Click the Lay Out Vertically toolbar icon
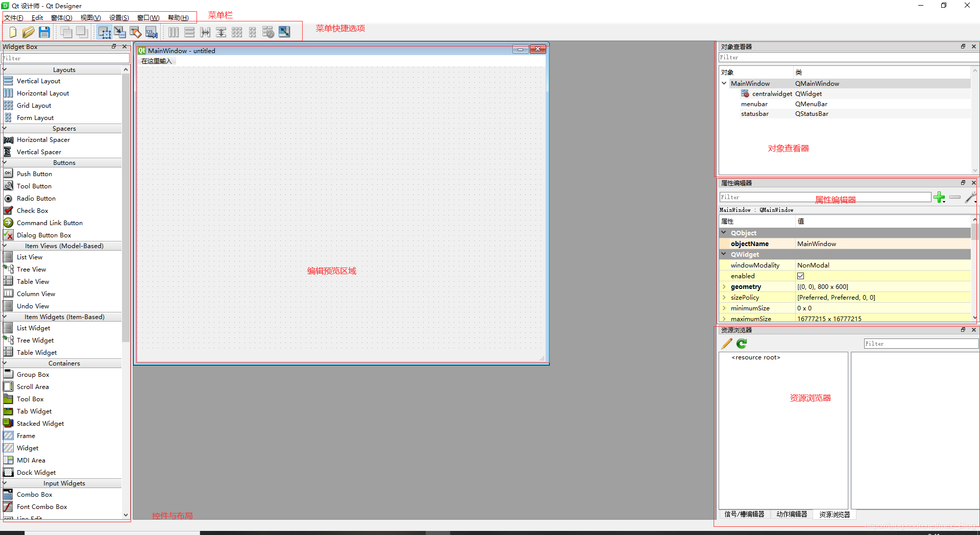This screenshot has width=980, height=535. pos(189,32)
